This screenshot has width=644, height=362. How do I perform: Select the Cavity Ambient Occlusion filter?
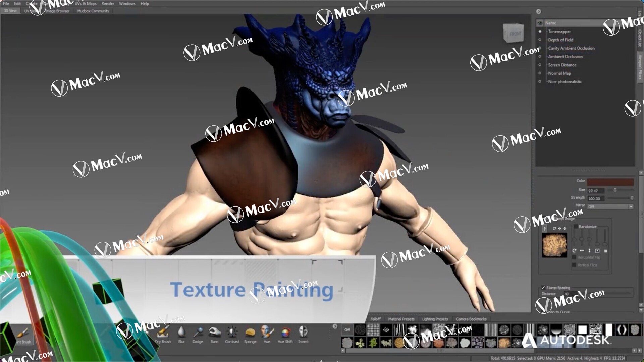[571, 48]
